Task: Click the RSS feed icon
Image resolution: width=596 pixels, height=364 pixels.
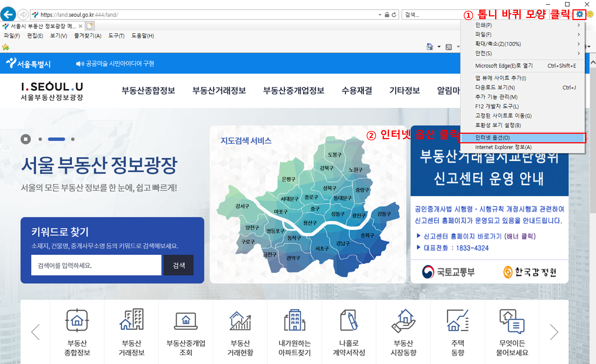Action: tap(449, 47)
